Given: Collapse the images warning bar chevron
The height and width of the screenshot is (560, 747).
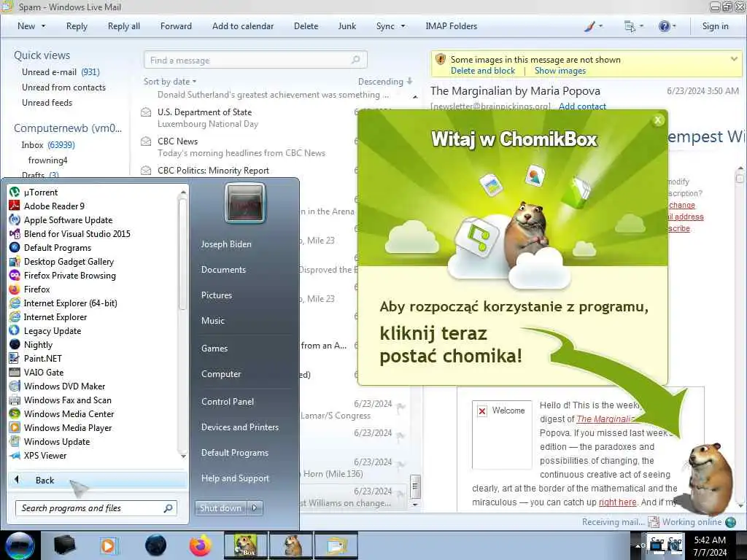Looking at the screenshot, I should [x=734, y=59].
